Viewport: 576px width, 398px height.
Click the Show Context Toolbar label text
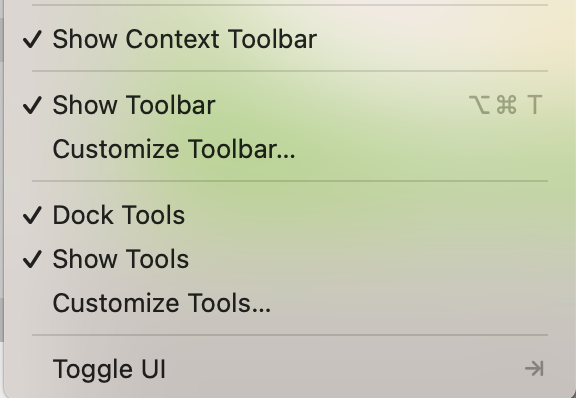(185, 39)
